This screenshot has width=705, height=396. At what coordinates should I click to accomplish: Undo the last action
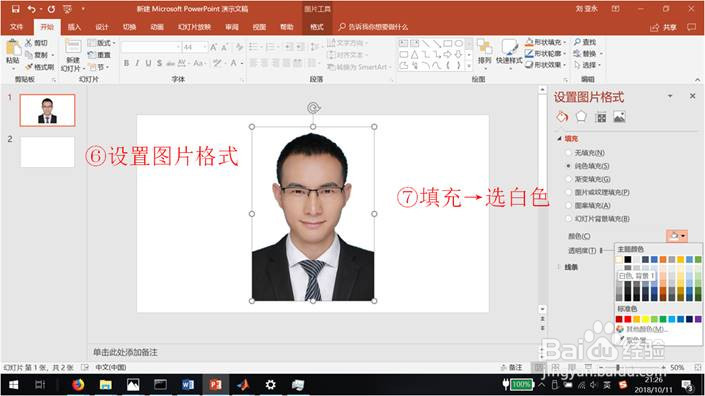click(31, 9)
